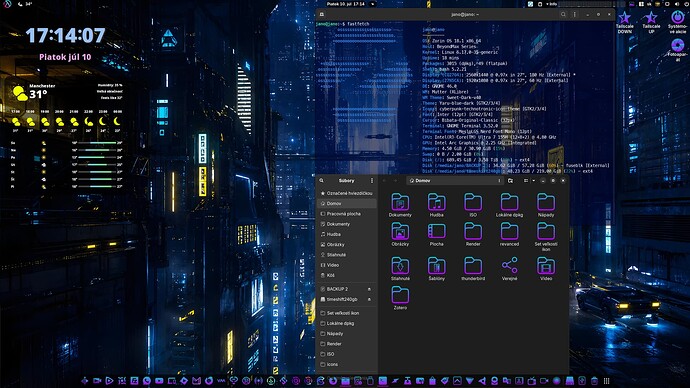Open the Video folder icon in grid
This screenshot has height=388, width=690.
click(x=546, y=266)
